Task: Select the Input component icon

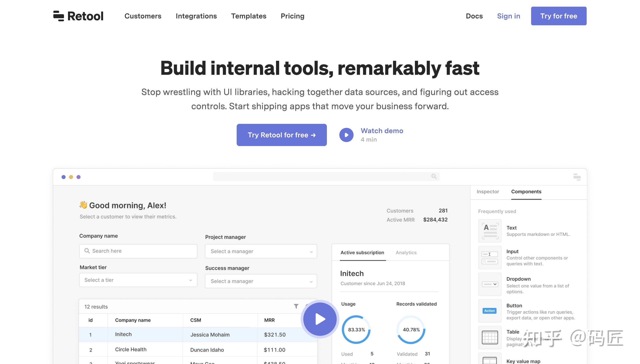Action: click(490, 258)
